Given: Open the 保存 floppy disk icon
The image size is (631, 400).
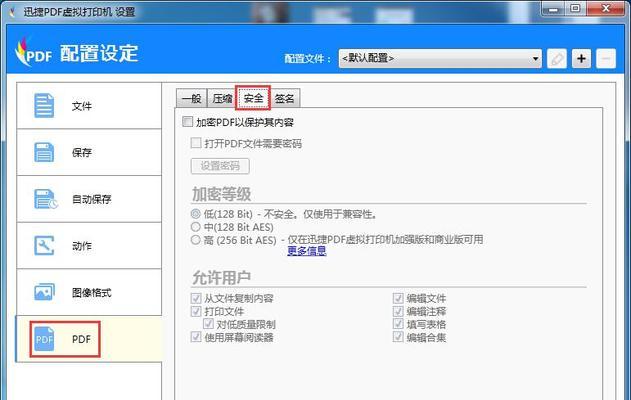Looking at the screenshot, I should pos(44,152).
